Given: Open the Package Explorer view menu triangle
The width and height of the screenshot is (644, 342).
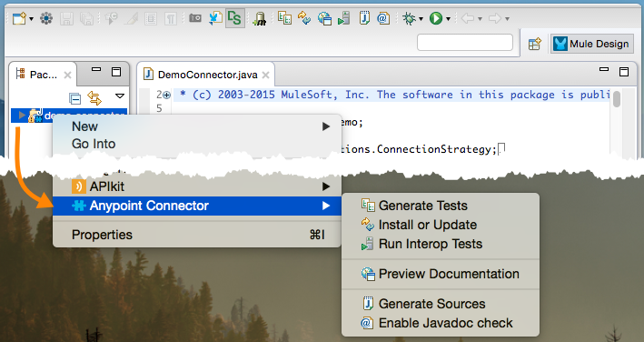Looking at the screenshot, I should [120, 96].
